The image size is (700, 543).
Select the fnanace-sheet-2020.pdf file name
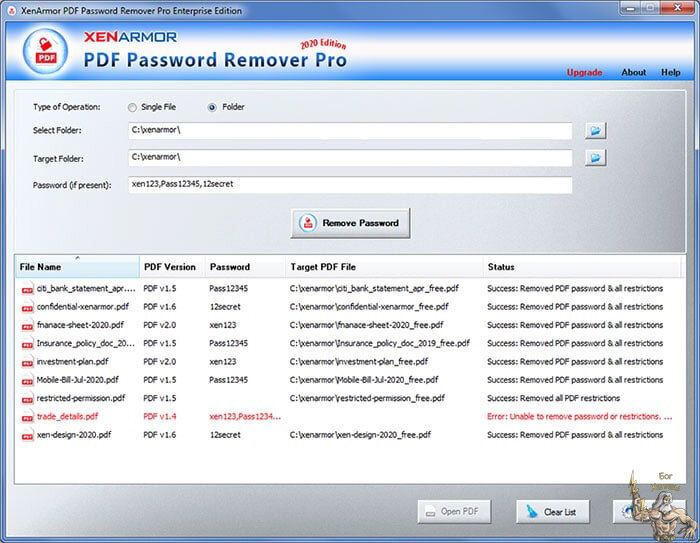(80, 325)
